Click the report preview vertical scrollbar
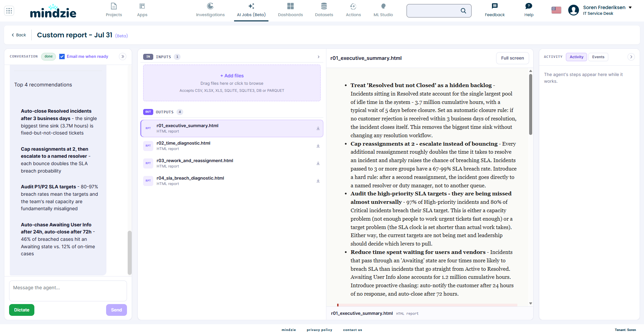This screenshot has width=644, height=335. click(x=530, y=104)
